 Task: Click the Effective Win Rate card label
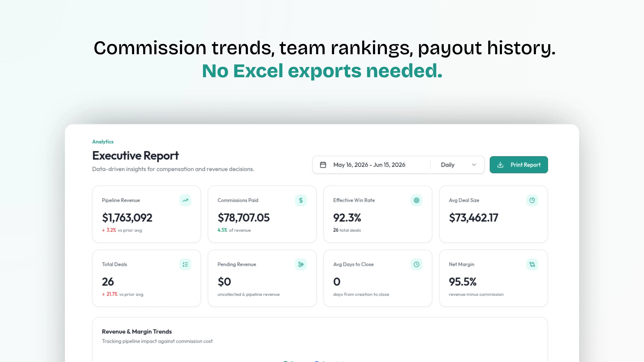[x=354, y=200]
